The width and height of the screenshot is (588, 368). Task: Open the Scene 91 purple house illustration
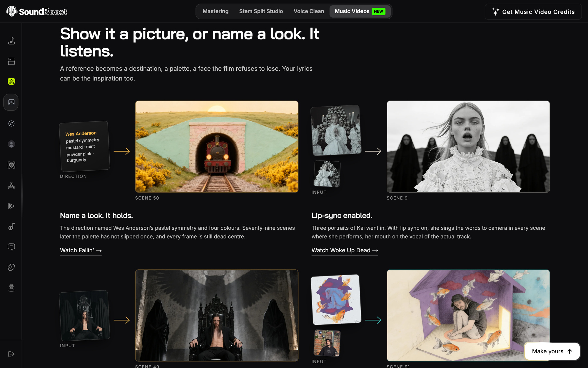point(468,315)
